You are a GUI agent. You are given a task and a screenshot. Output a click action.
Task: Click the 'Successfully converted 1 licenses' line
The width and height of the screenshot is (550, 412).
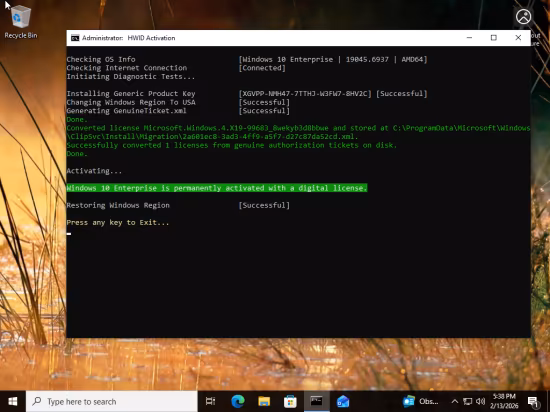(x=232, y=145)
